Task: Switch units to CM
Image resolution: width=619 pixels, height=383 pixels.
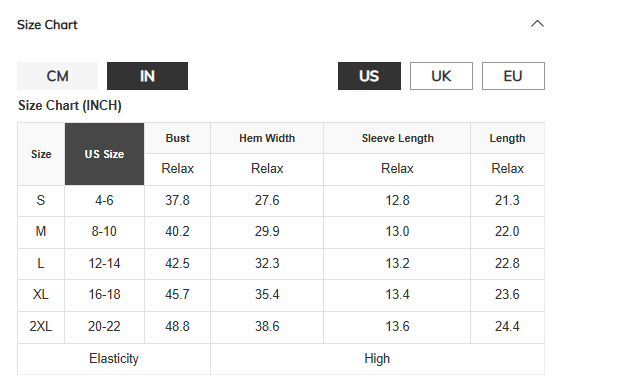Action: click(57, 76)
